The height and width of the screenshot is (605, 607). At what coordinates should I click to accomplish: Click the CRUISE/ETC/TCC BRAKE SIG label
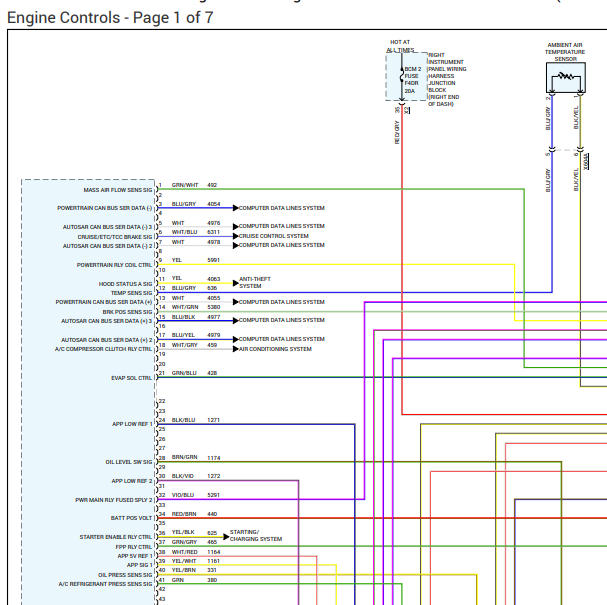click(x=115, y=237)
